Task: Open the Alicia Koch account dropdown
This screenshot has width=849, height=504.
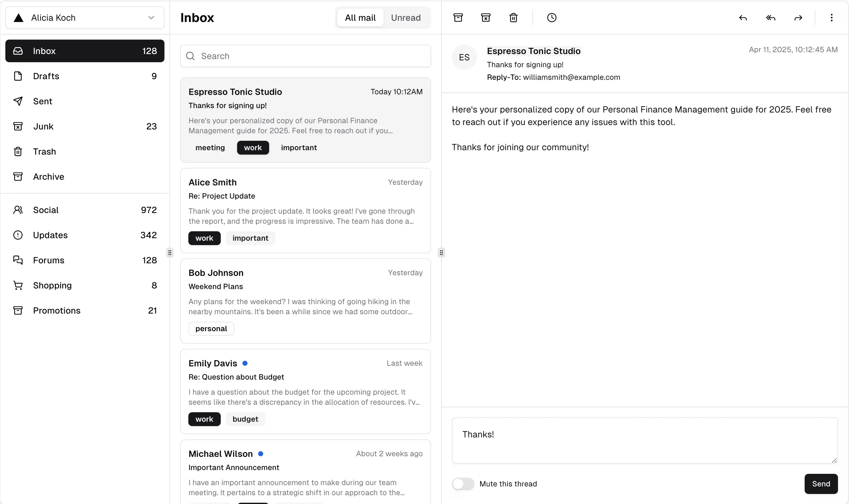Action: (85, 18)
